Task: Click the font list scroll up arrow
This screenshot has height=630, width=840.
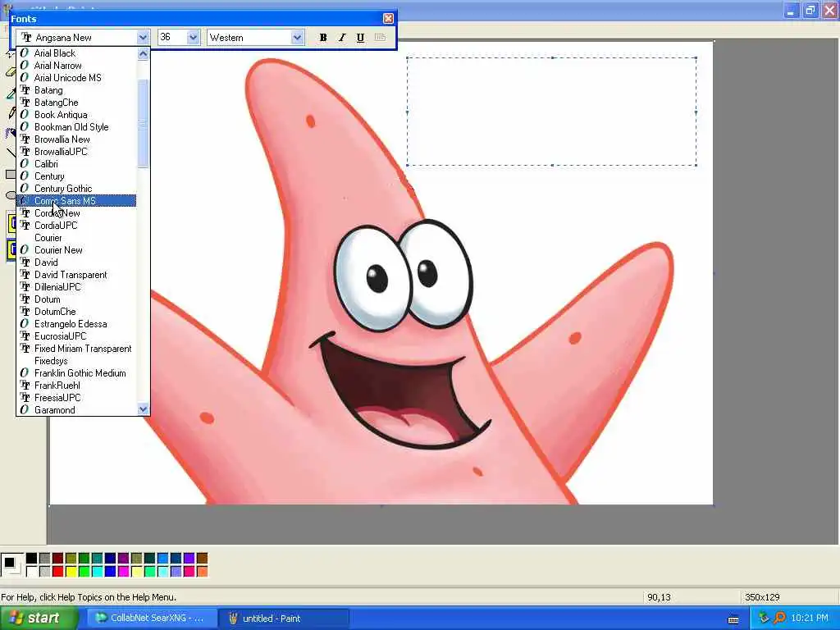Action: coord(143,53)
